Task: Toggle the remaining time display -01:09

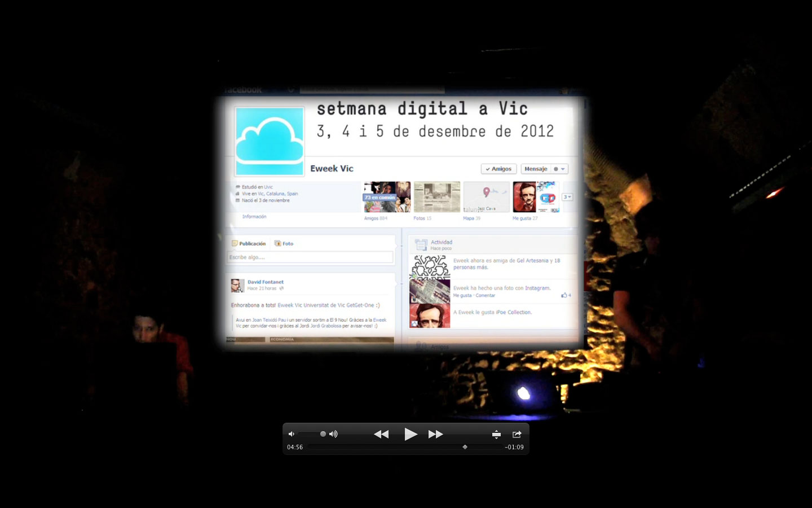Action: (x=514, y=447)
